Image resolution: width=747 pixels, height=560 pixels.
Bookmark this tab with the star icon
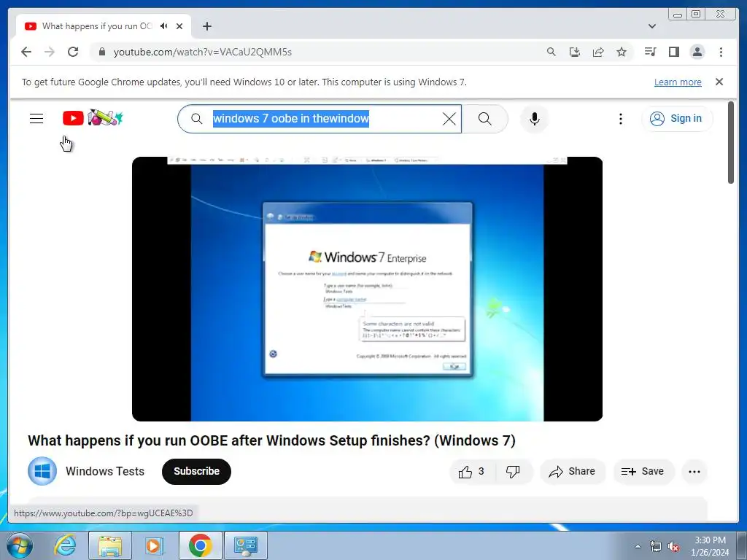622,52
